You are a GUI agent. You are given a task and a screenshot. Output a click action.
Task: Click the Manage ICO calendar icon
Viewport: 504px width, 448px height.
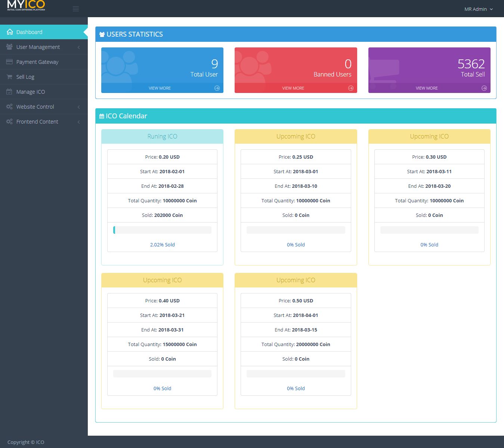9,92
